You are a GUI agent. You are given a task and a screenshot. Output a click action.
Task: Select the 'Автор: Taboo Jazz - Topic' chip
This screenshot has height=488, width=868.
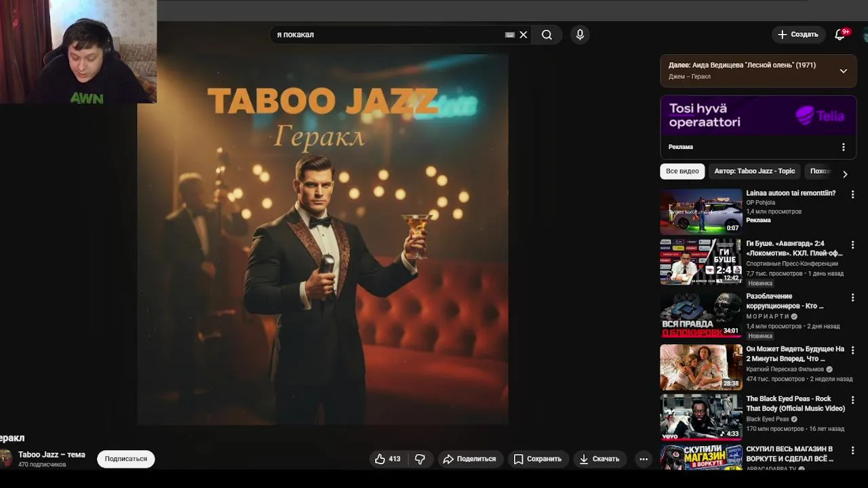[x=754, y=171]
